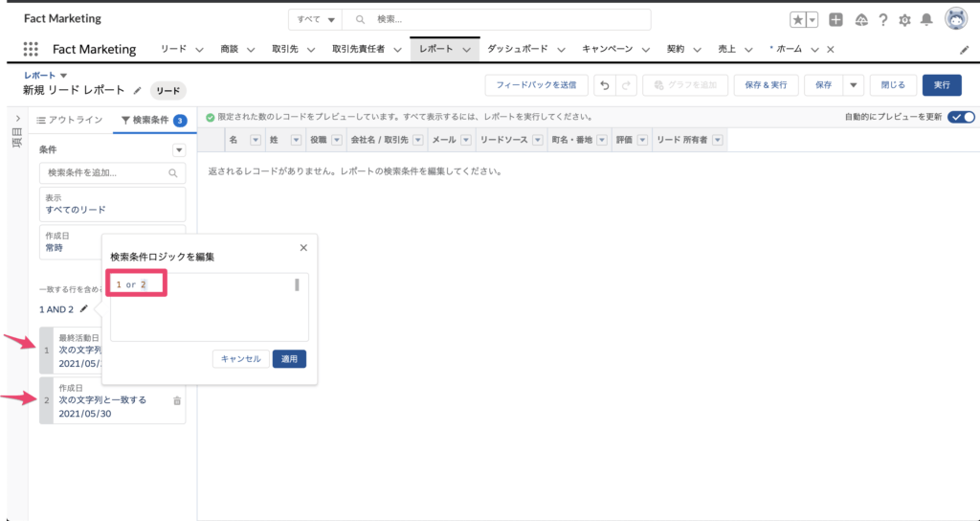Open the favorites list dropdown arrow
The width and height of the screenshot is (980, 521).
point(813,20)
